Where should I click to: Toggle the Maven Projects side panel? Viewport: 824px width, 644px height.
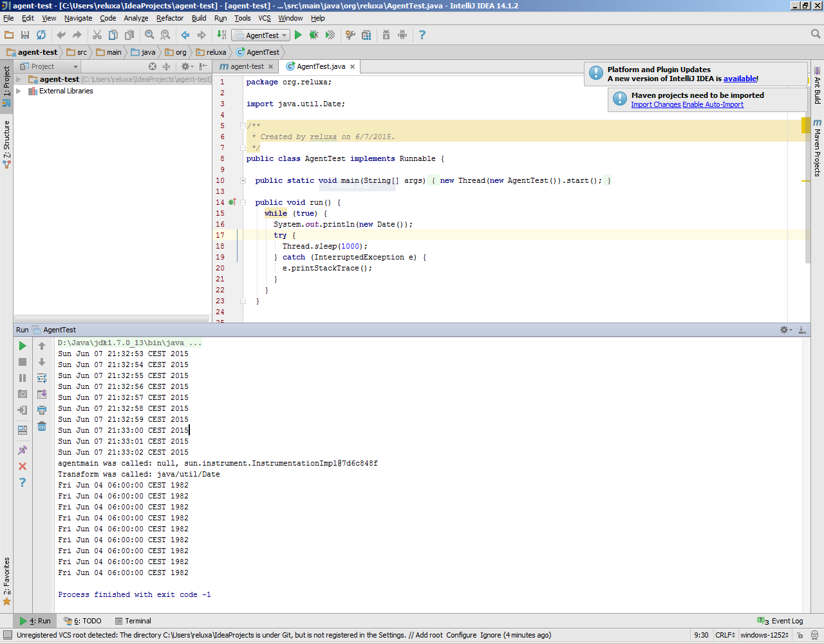(817, 147)
